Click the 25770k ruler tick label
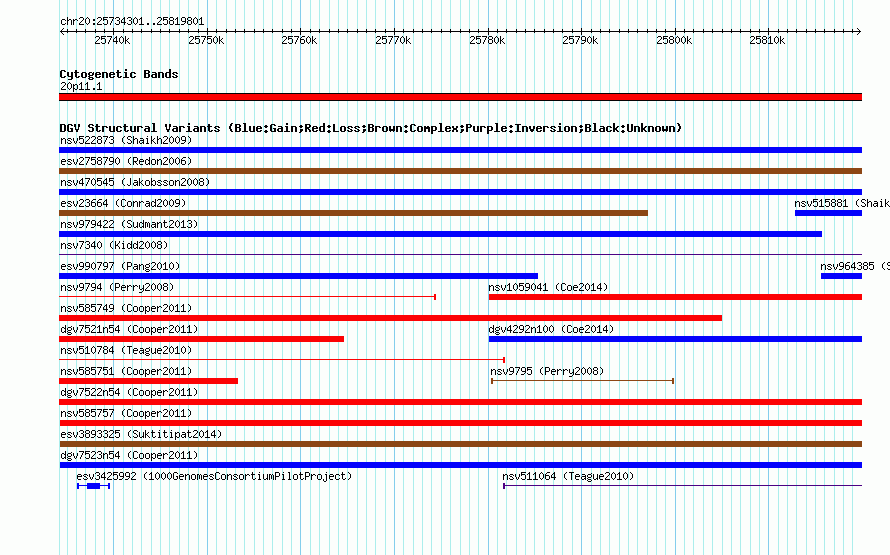This screenshot has height=555, width=890. click(393, 41)
